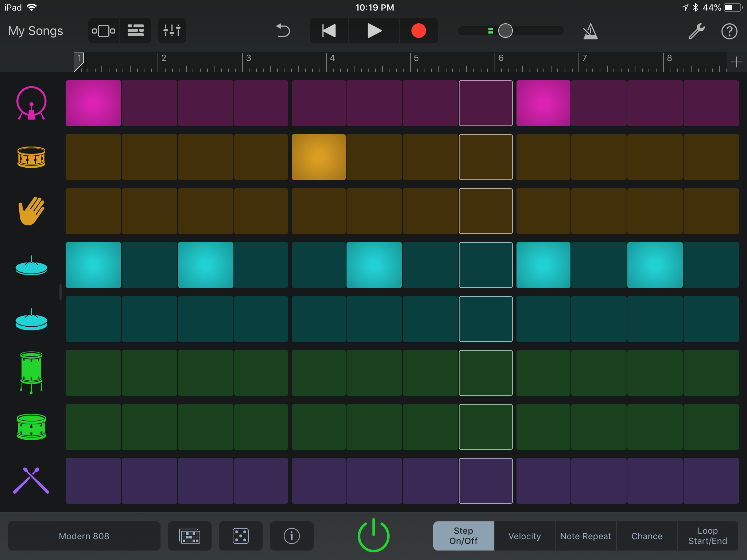Turn off hi-hat step three
The image size is (747, 560).
206,265
